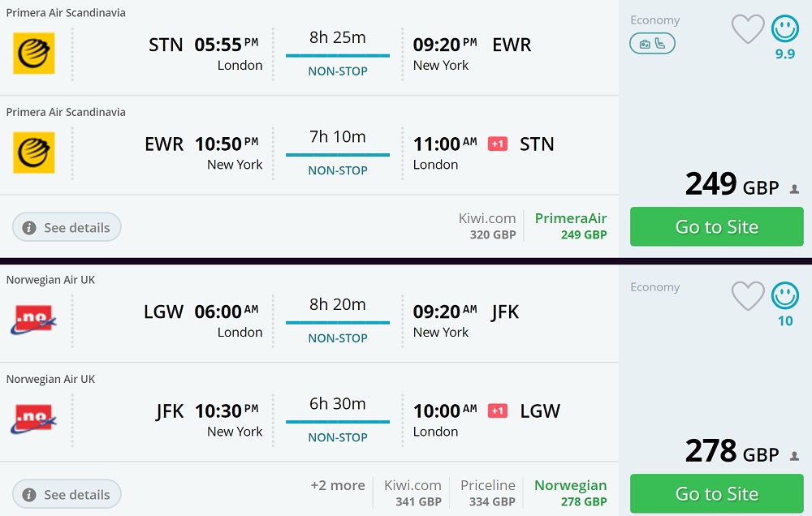The height and width of the screenshot is (516, 812).
Task: Click Norwegian logo on JFK return flight
Action: pos(34,419)
